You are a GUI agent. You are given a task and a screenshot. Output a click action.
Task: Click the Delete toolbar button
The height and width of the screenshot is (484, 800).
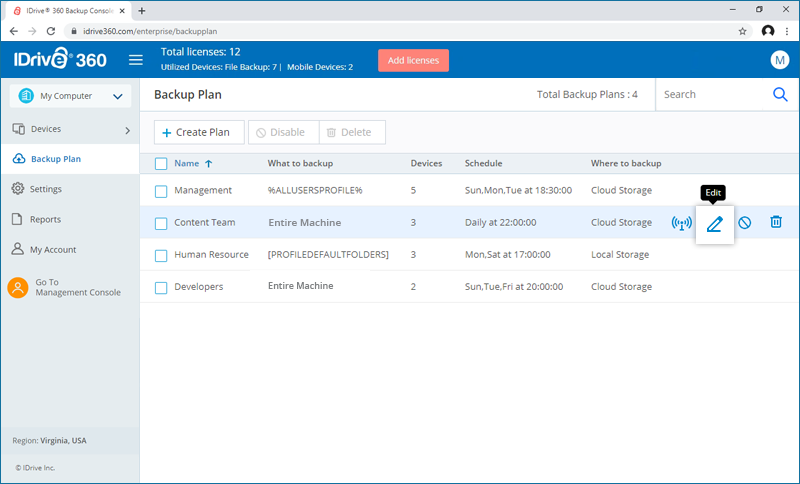click(352, 132)
